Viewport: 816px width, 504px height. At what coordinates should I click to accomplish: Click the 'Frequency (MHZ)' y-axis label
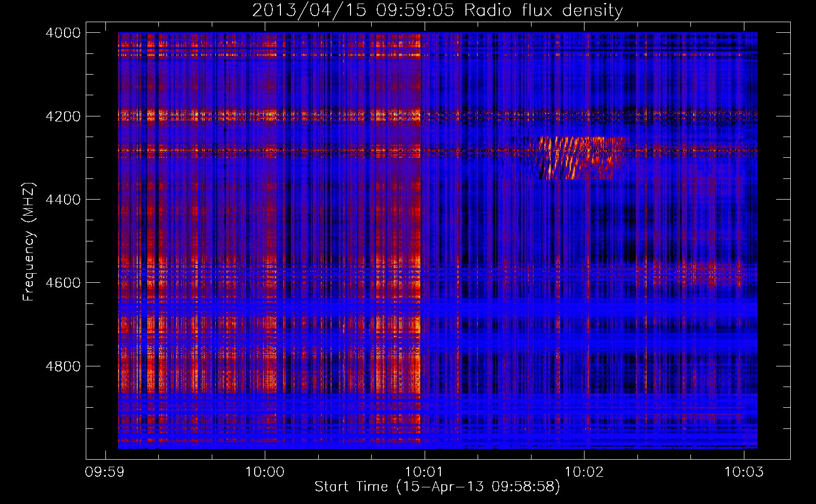pyautogui.click(x=29, y=242)
